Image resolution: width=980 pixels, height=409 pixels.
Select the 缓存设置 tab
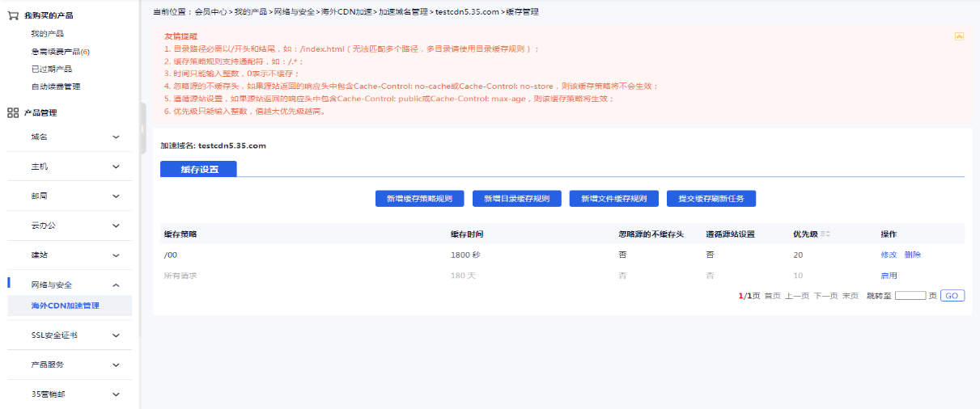click(199, 169)
